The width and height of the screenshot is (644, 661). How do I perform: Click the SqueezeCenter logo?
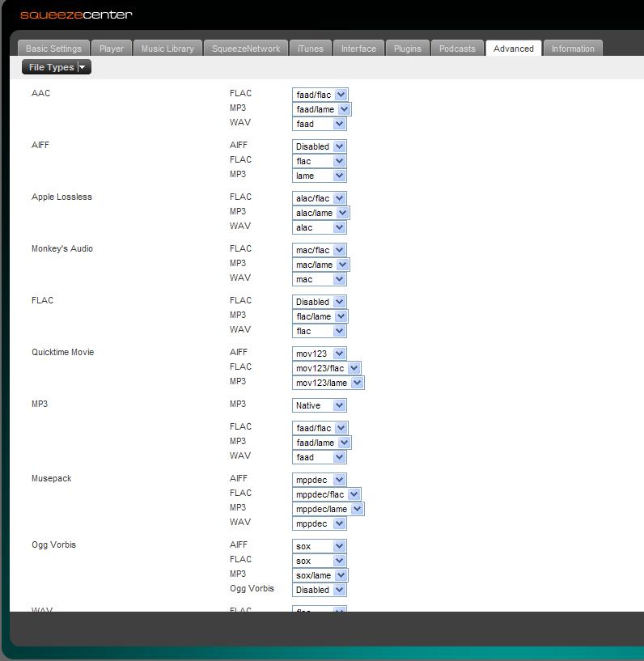pos(76,15)
